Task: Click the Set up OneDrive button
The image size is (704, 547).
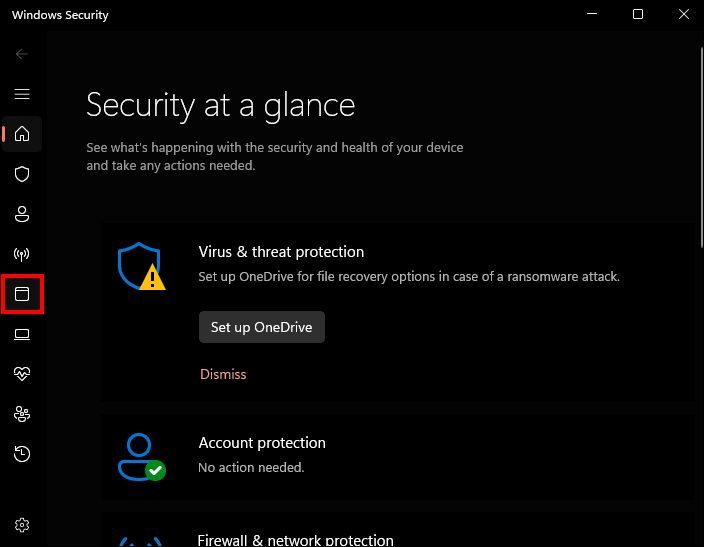Action: click(261, 327)
